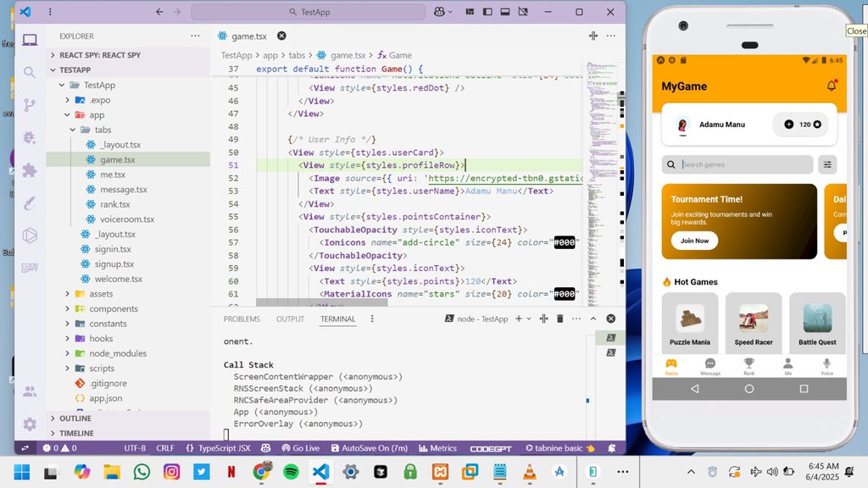Click the add-circle plus icon near 120 points
This screenshot has height=488, width=868.
[x=789, y=125]
